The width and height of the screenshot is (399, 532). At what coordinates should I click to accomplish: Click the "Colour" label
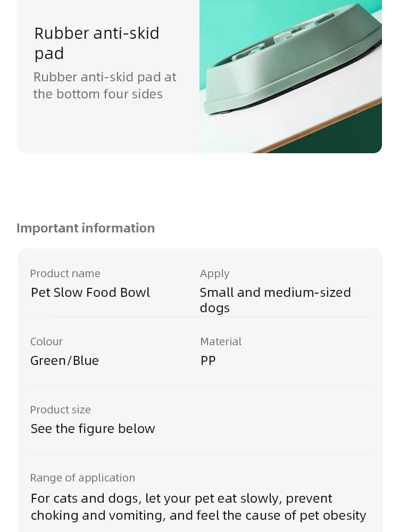coord(46,342)
